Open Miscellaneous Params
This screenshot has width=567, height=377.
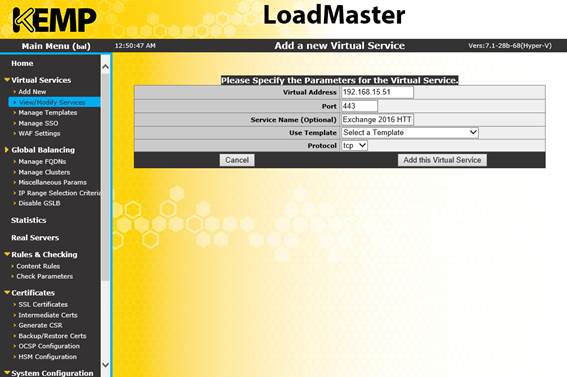[52, 183]
